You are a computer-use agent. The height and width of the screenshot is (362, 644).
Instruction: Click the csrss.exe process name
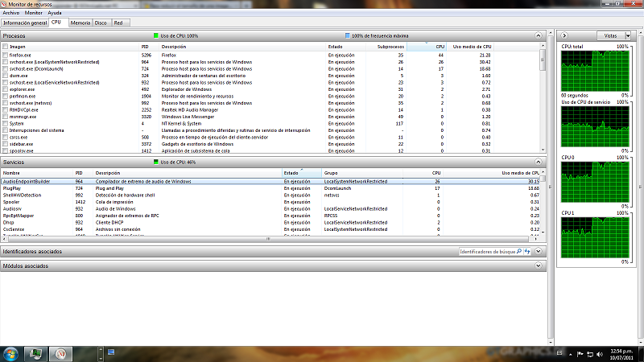(19, 137)
